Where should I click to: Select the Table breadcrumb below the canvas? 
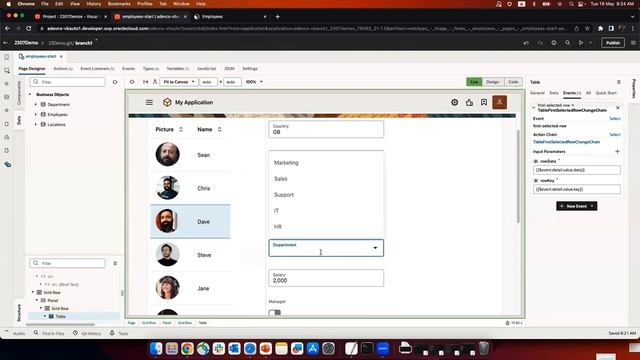[x=203, y=323]
